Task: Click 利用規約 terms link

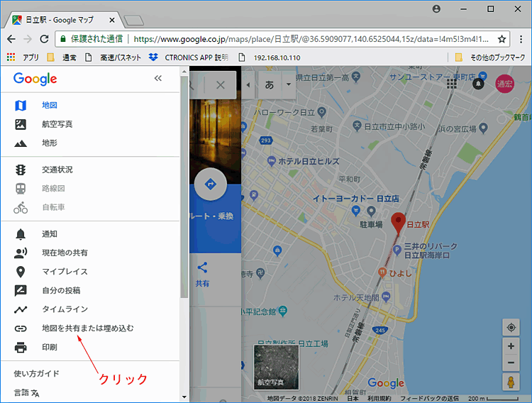Action: tap(379, 399)
